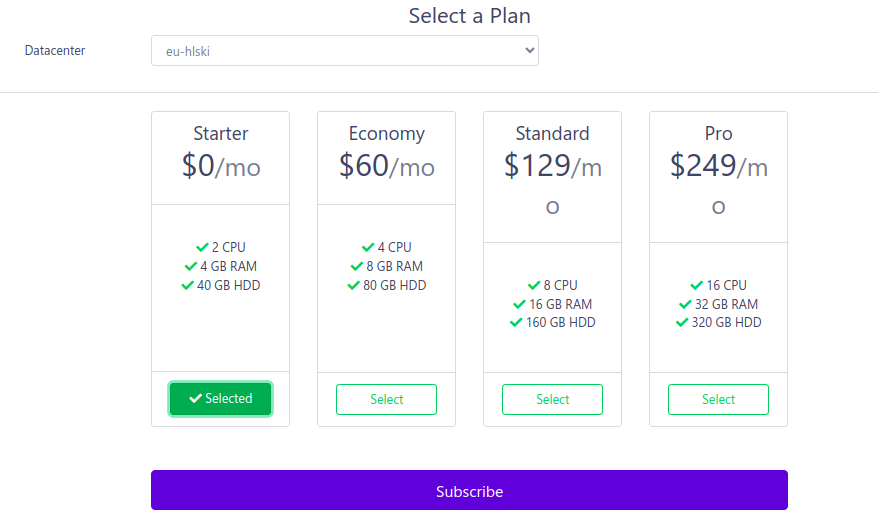The height and width of the screenshot is (519, 878).
Task: Select the Economy plan button
Action: pos(386,399)
